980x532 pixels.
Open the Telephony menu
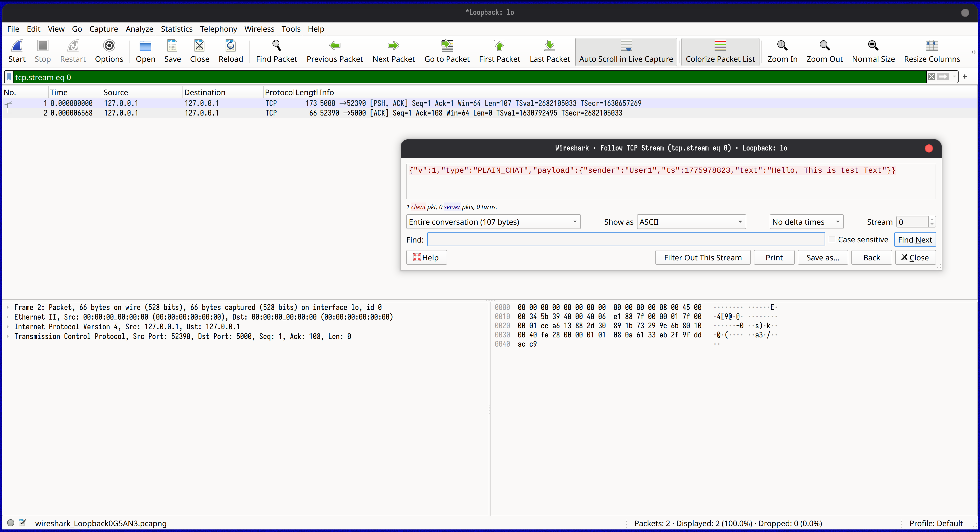(218, 29)
